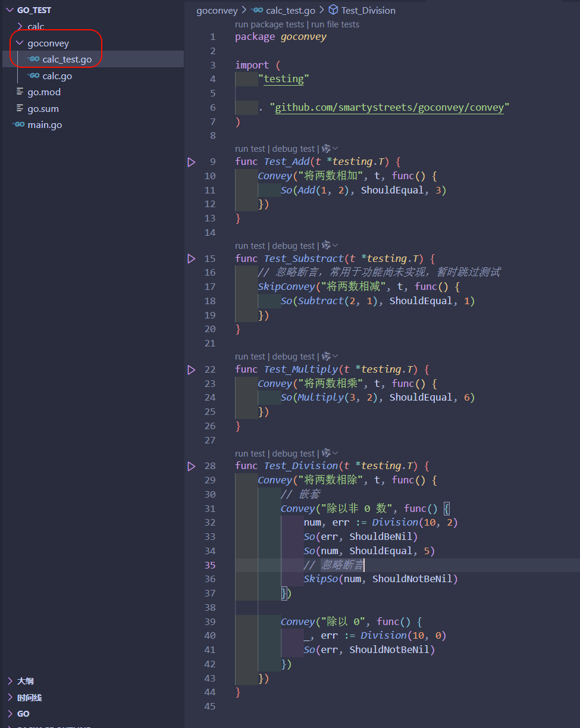Click the 'run file tests' code lens

point(336,24)
